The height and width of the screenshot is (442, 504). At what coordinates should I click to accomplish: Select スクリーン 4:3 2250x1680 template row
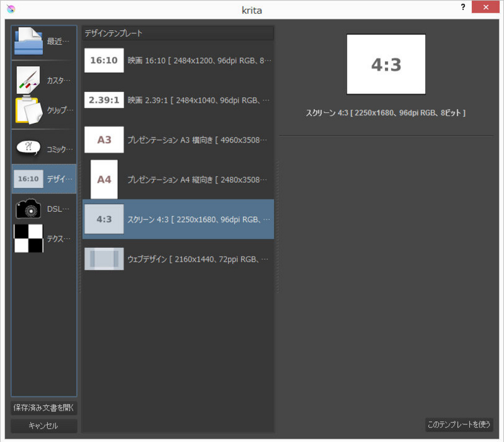click(178, 219)
